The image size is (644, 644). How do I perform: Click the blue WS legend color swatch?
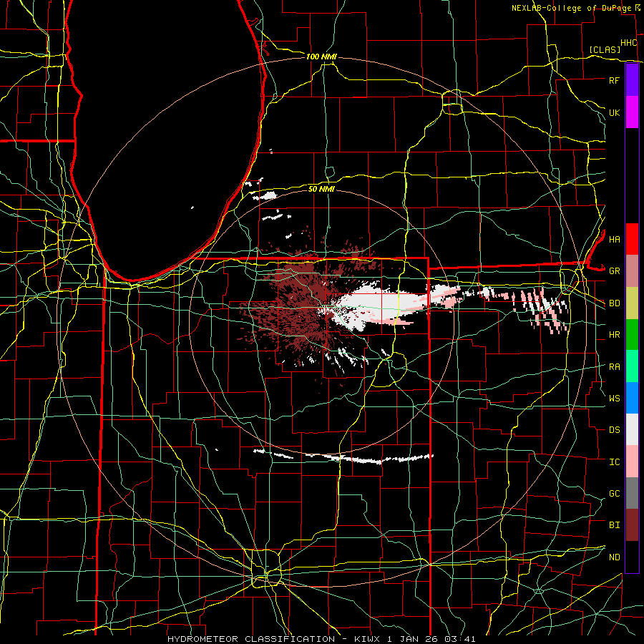[632, 398]
